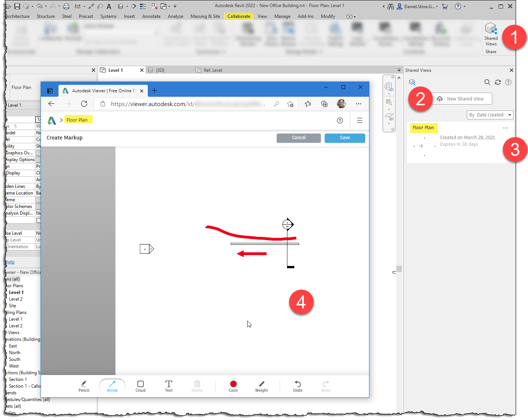This screenshot has width=528, height=420.
Task: Open the Default 3D View icon
Action: tap(120, 6)
